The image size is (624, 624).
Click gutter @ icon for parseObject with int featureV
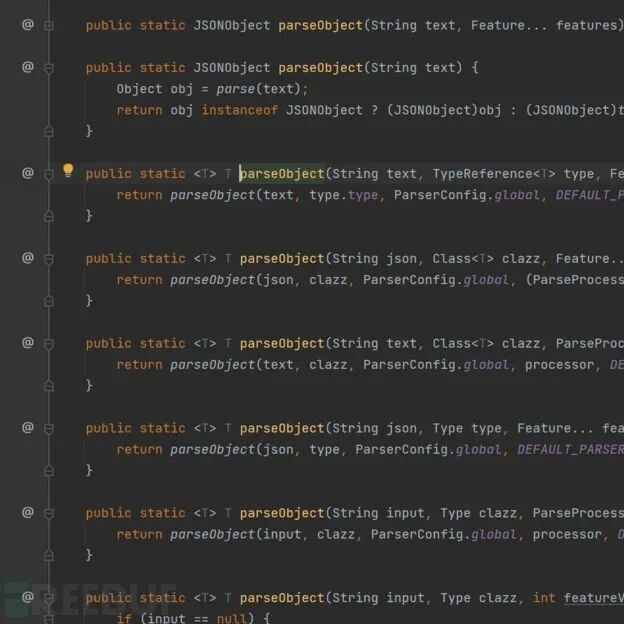(27, 597)
